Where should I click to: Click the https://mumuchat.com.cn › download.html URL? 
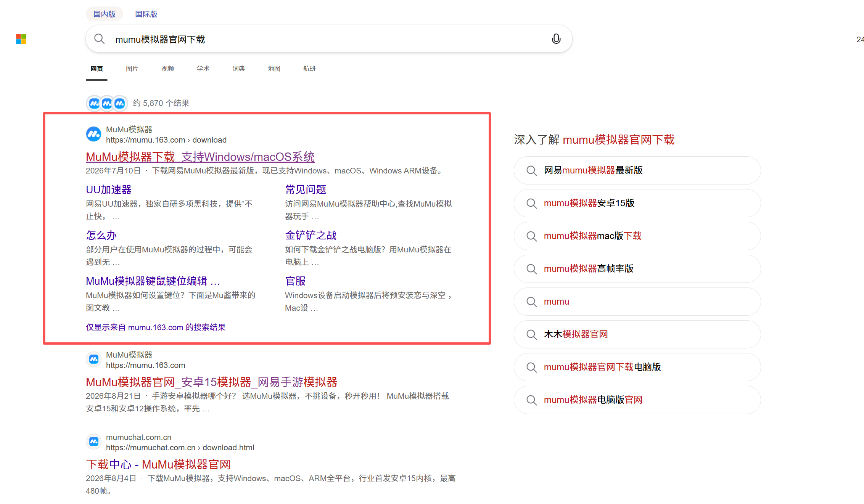click(180, 448)
